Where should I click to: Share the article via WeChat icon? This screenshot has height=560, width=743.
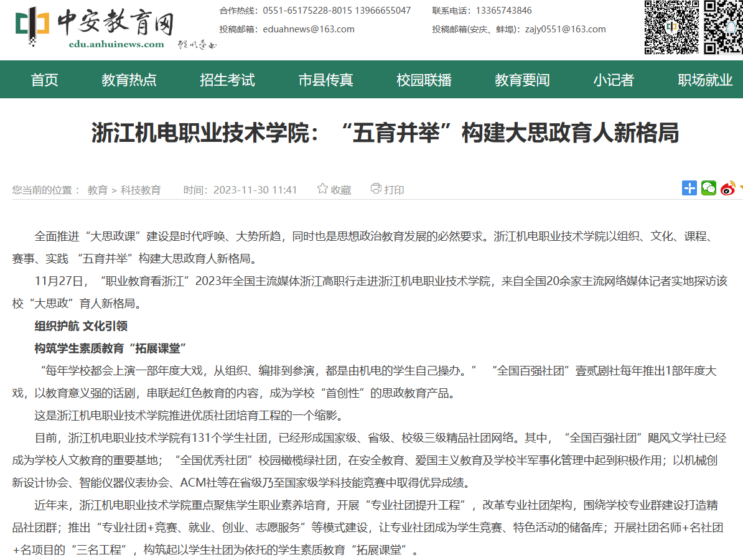[709, 188]
